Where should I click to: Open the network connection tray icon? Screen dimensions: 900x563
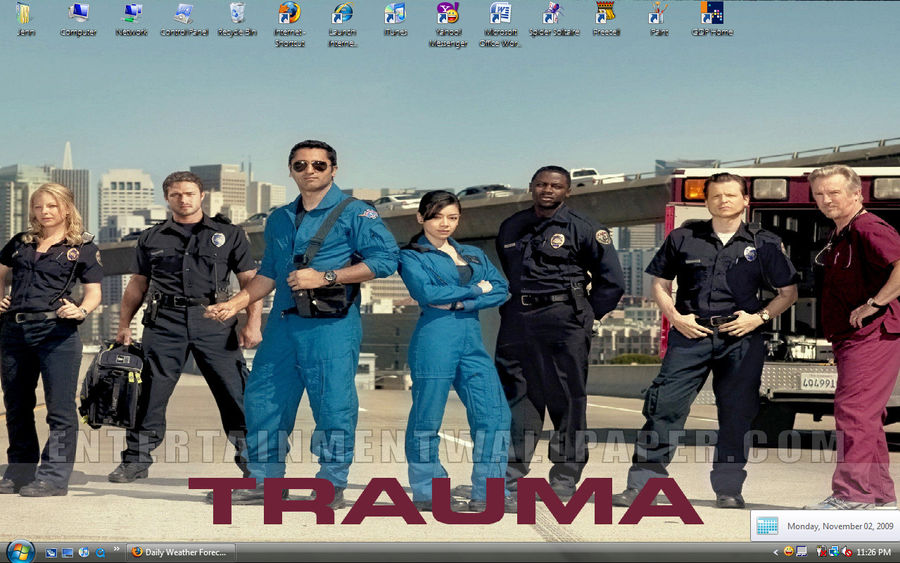click(x=833, y=552)
